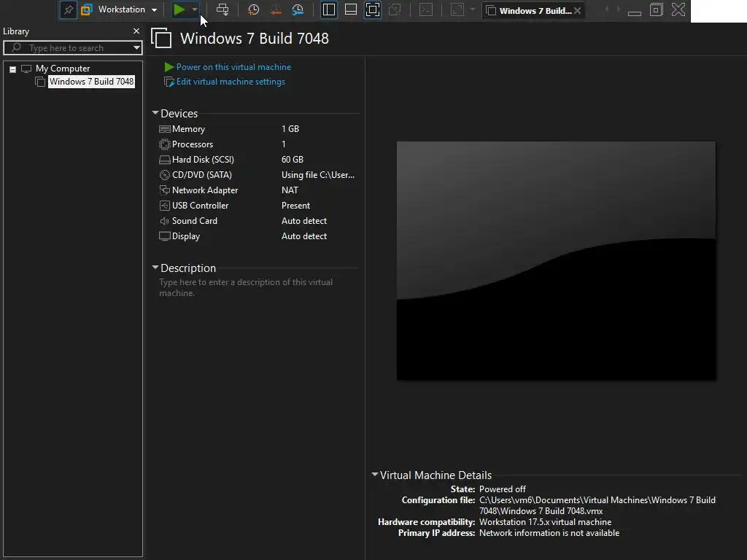
Task: Click the Memory device icon
Action: tap(164, 129)
